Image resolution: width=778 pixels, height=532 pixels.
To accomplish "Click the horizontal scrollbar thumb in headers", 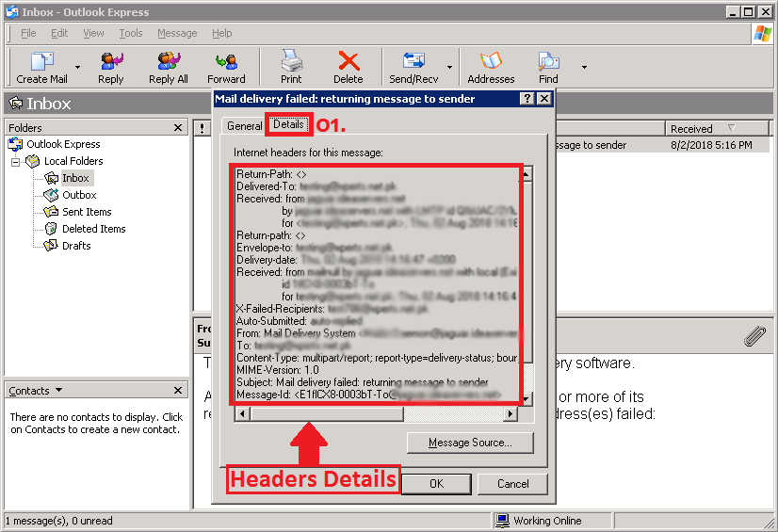I will coord(327,413).
